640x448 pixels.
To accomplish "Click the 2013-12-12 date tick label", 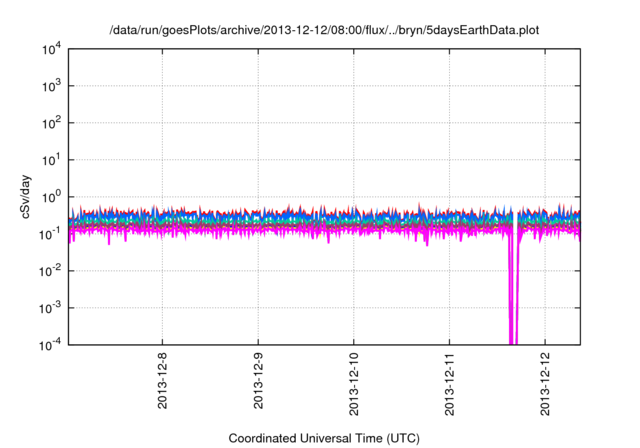I will [x=545, y=384].
